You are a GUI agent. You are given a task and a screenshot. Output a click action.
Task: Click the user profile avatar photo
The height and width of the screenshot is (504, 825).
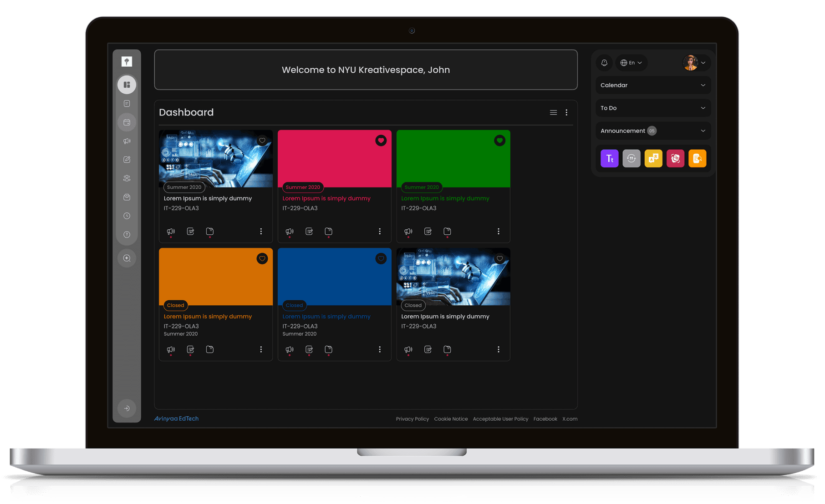690,63
